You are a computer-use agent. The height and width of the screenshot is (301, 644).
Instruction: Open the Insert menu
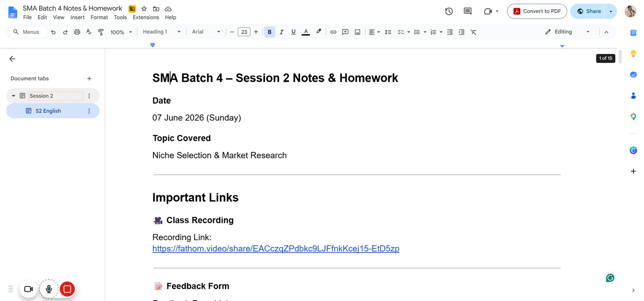pyautogui.click(x=77, y=17)
